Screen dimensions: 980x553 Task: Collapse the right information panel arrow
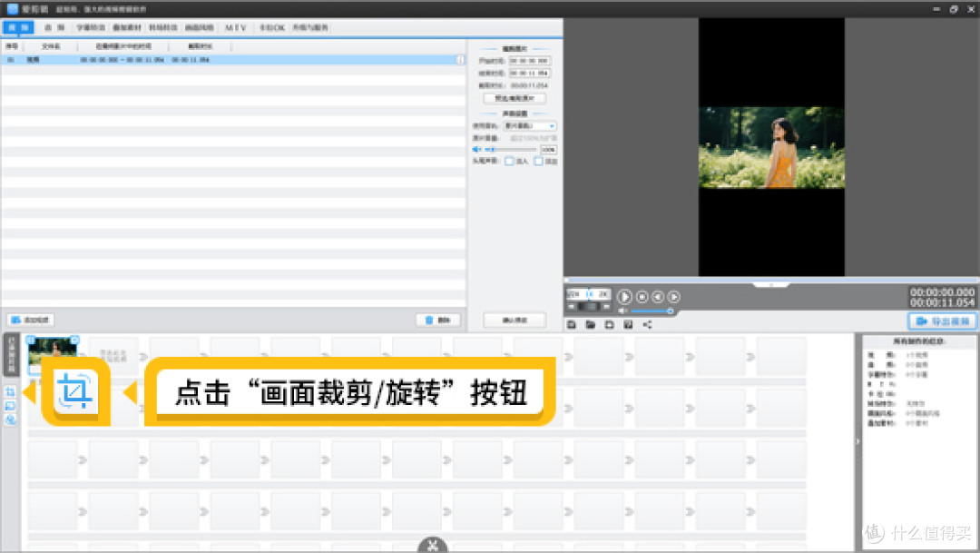tap(857, 441)
